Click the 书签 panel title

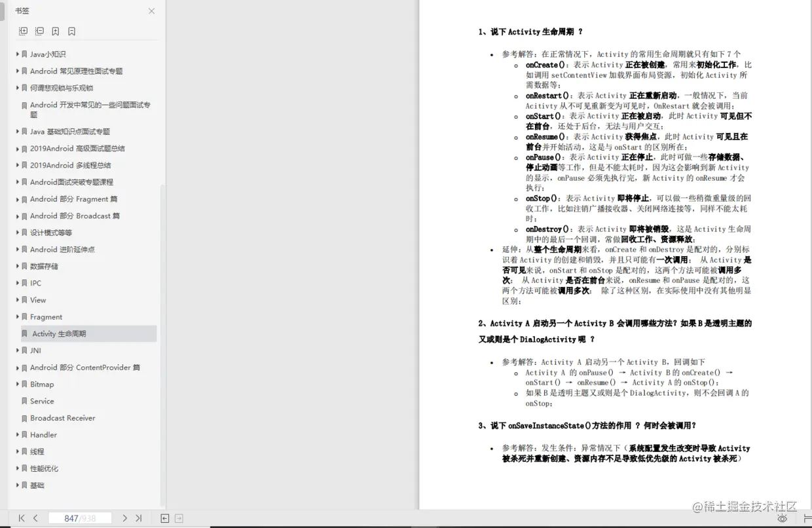(22, 11)
